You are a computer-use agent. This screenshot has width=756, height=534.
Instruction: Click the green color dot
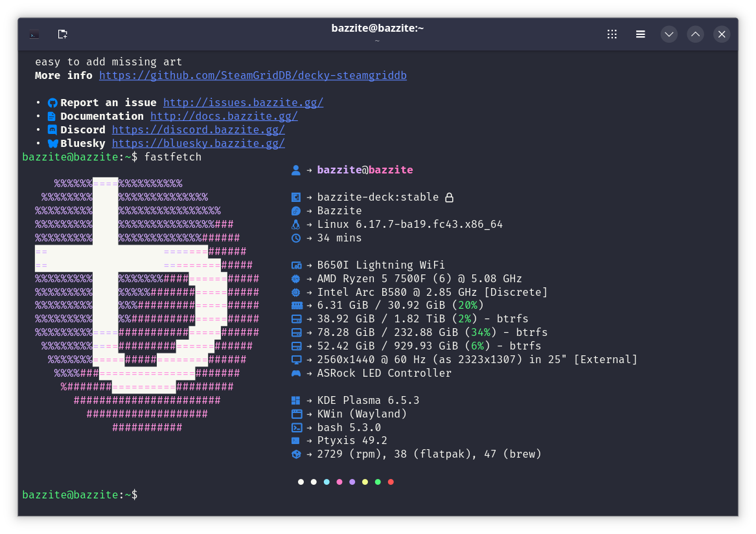[x=378, y=482]
